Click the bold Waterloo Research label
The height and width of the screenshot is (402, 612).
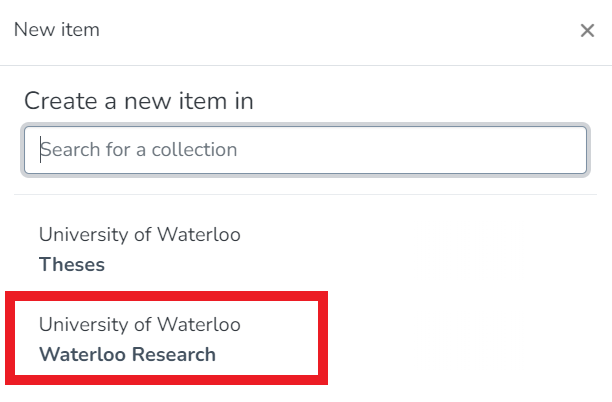point(127,355)
